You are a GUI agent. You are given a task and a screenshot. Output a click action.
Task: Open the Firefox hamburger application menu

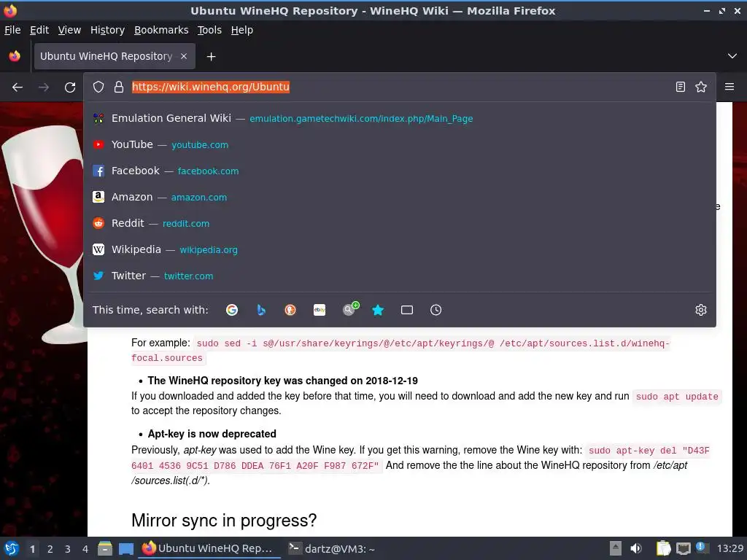coord(729,87)
